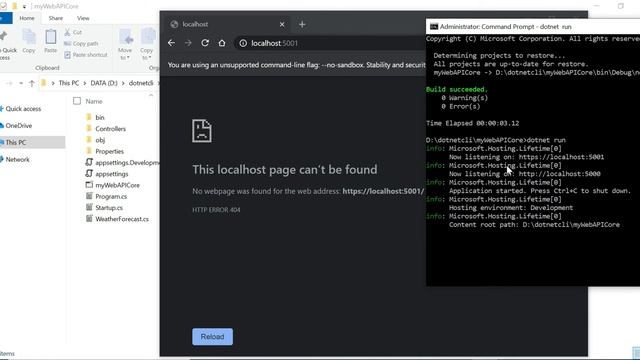640x360 pixels.
Task: Select This PC in navigation pane
Action: click(16, 142)
